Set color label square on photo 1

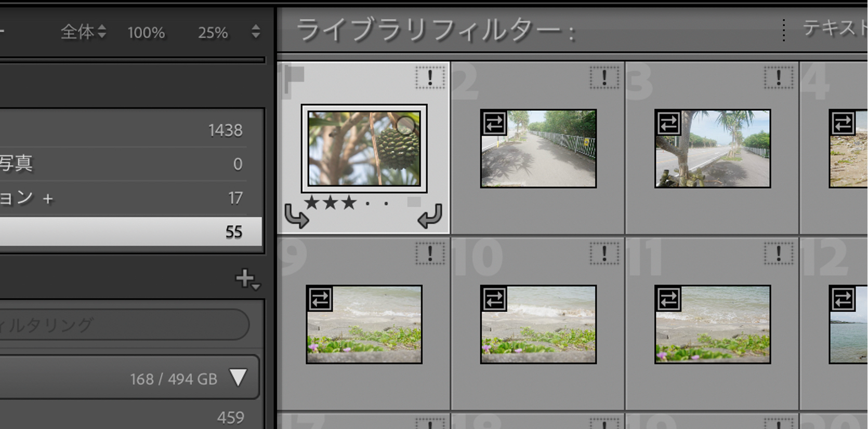(x=414, y=202)
